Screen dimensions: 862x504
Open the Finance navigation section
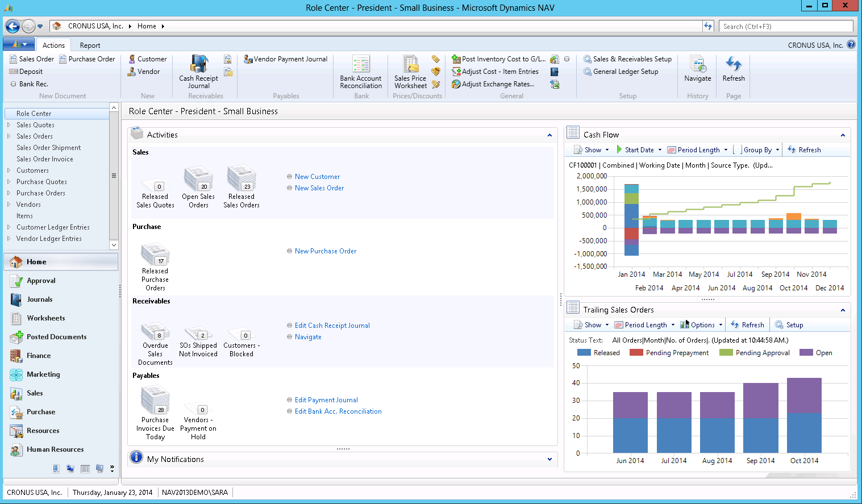coord(61,356)
